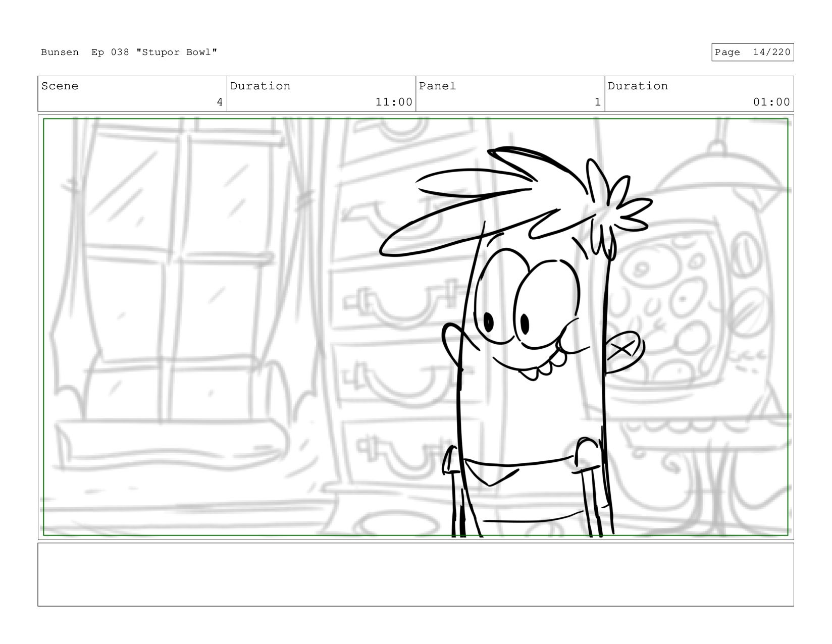832x644 pixels.
Task: Click the 'Page 14/220' box
Action: tap(752, 52)
